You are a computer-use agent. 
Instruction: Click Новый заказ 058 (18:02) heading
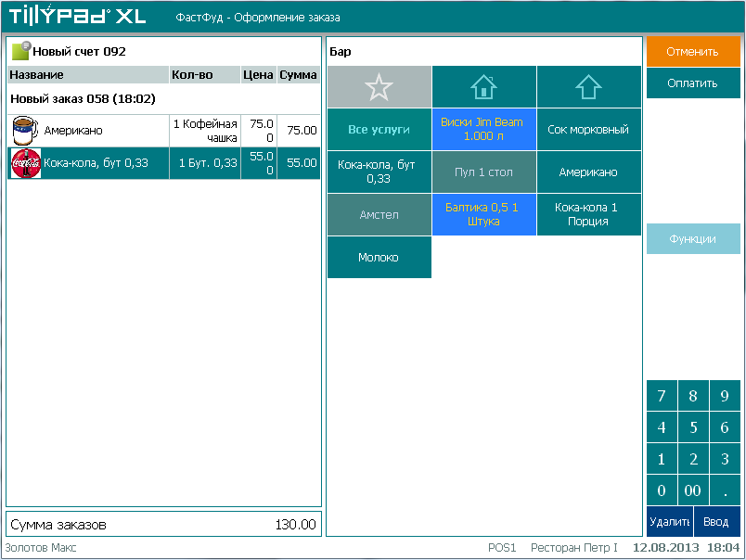click(x=84, y=99)
